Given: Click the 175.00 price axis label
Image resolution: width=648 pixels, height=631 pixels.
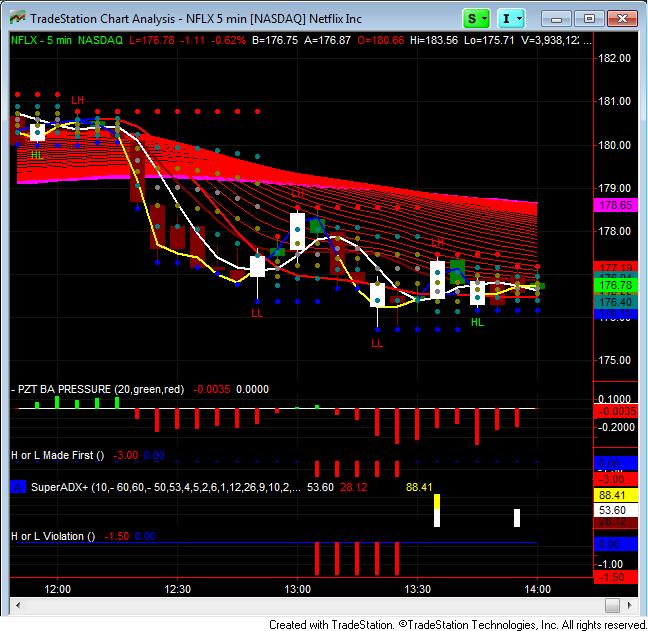Looking at the screenshot, I should coord(615,360).
